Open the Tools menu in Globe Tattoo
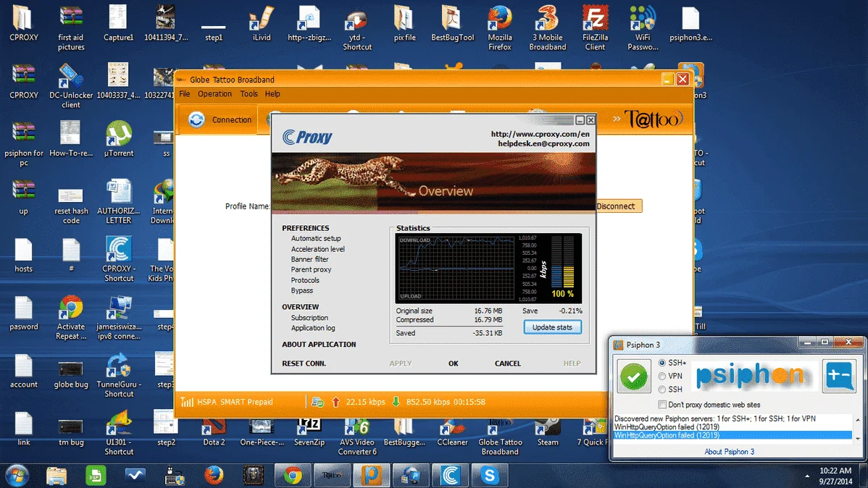Viewport: 868px width, 488px height. click(249, 94)
